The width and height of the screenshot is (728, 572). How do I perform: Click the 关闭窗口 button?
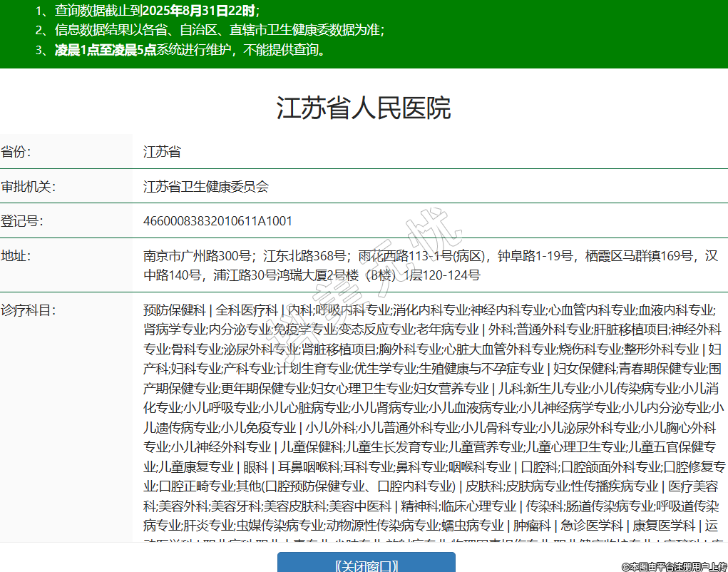pyautogui.click(x=366, y=565)
